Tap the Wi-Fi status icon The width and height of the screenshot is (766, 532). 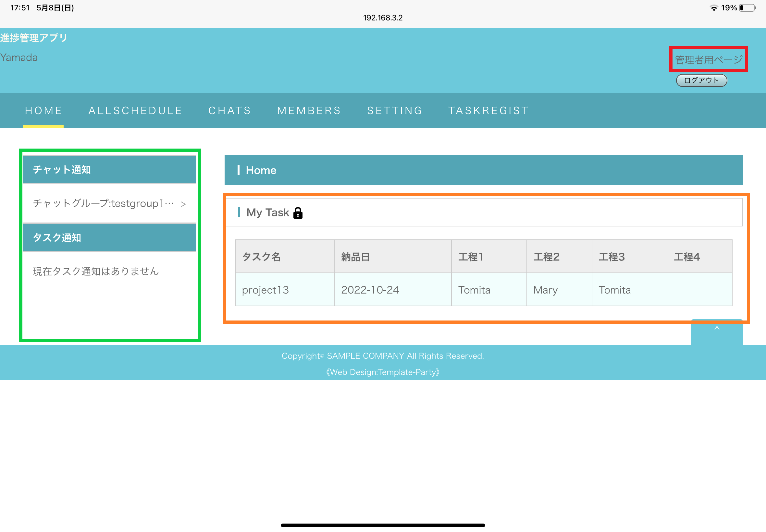(x=714, y=8)
